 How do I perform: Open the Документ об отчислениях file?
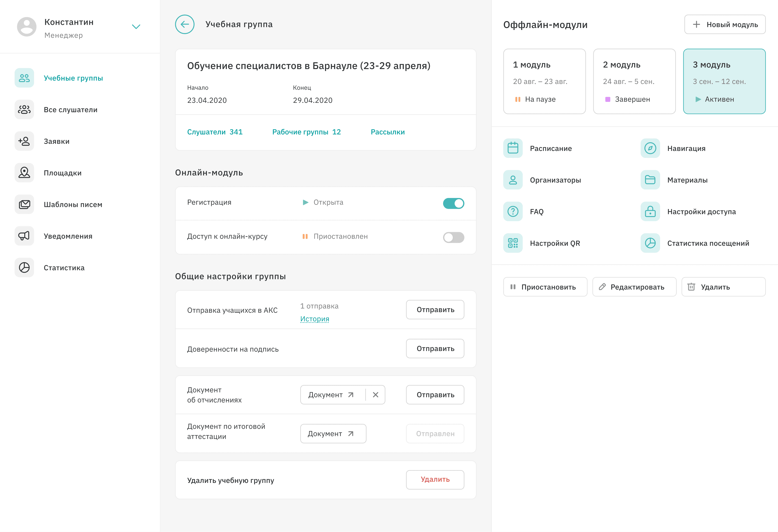point(331,395)
